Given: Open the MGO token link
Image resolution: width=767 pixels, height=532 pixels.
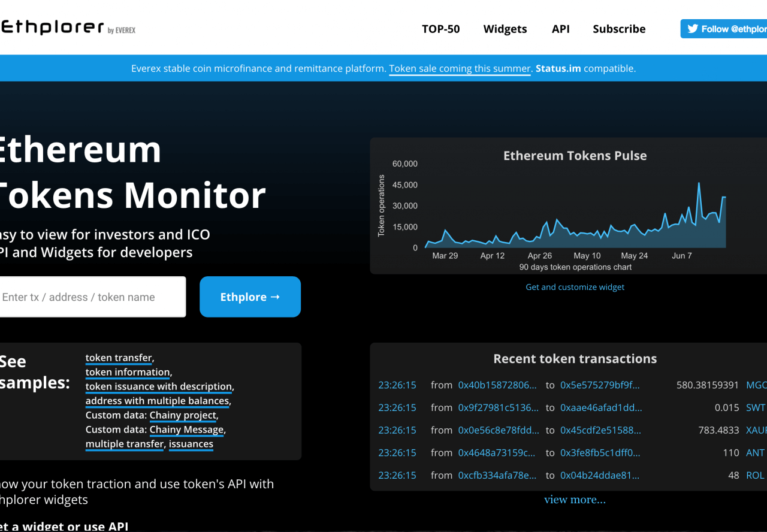Looking at the screenshot, I should tap(756, 385).
